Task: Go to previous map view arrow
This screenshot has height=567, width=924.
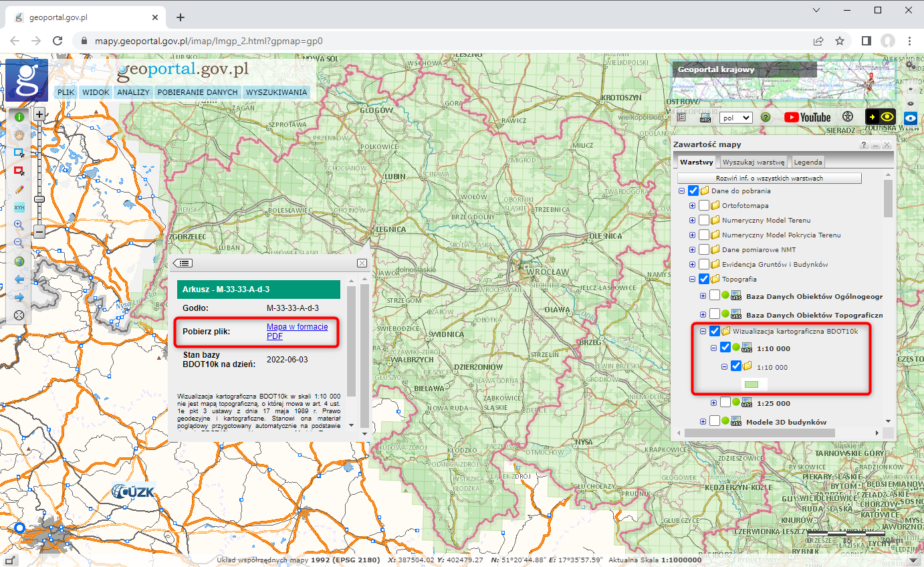Action: click(x=19, y=279)
